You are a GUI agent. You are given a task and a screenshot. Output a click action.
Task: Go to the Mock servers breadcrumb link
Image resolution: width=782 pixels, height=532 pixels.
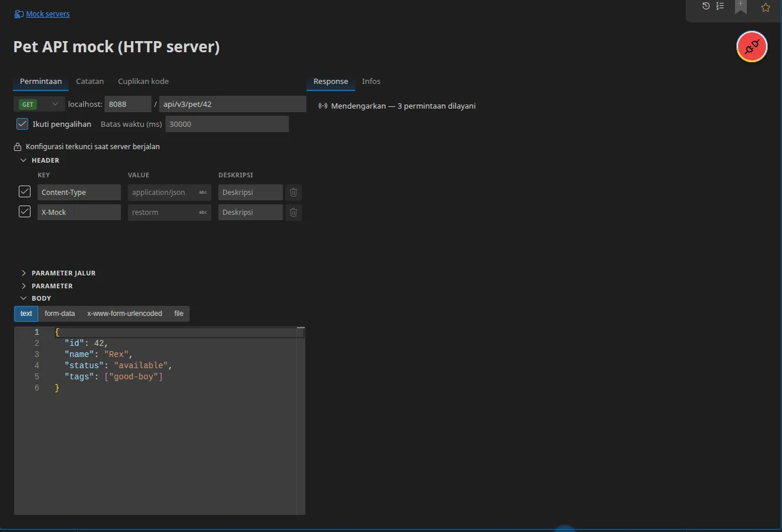tap(48, 14)
